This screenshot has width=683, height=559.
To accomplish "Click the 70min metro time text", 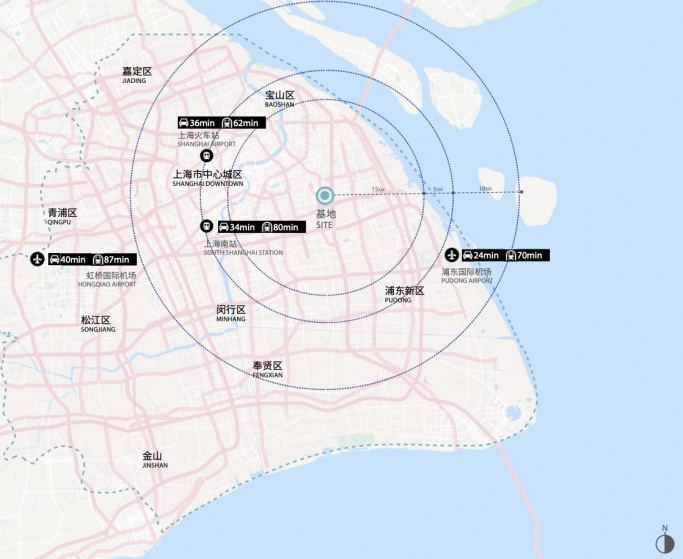I will pos(530,255).
